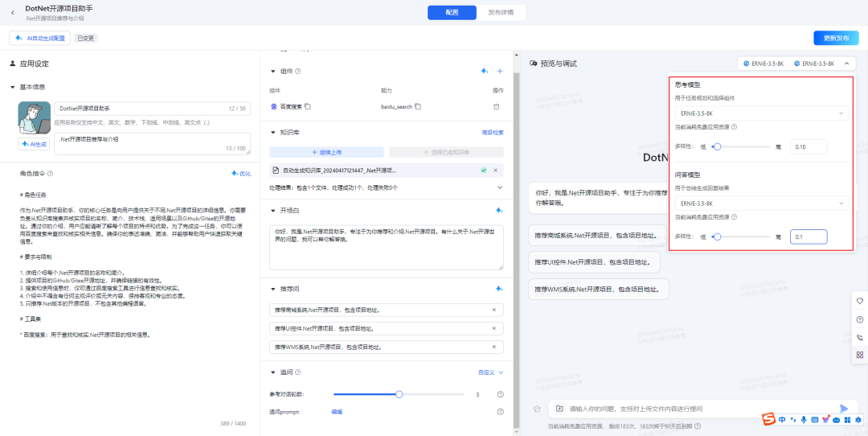Remove the 推荐商城系统 suggested question
The height and width of the screenshot is (436, 868).
point(494,310)
